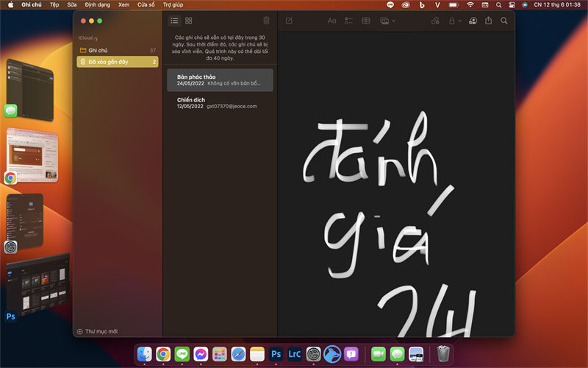Insert a table with the table icon
The height and width of the screenshot is (368, 588).
coord(365,21)
